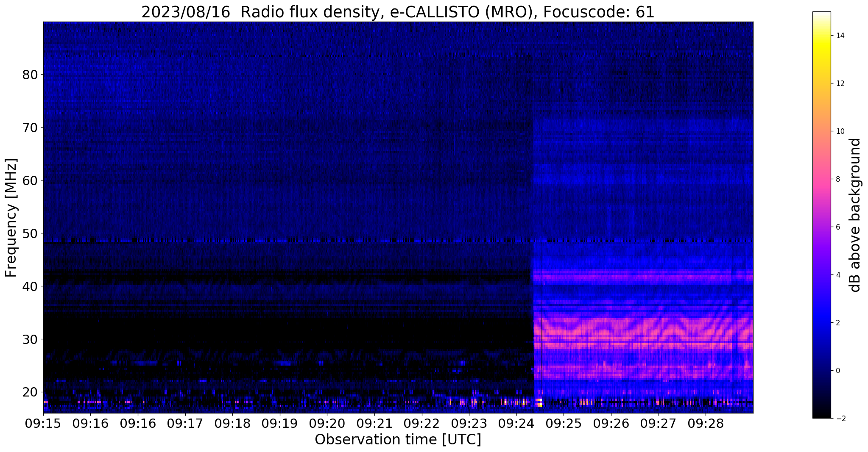Click the 09:26 time tick label

click(611, 424)
